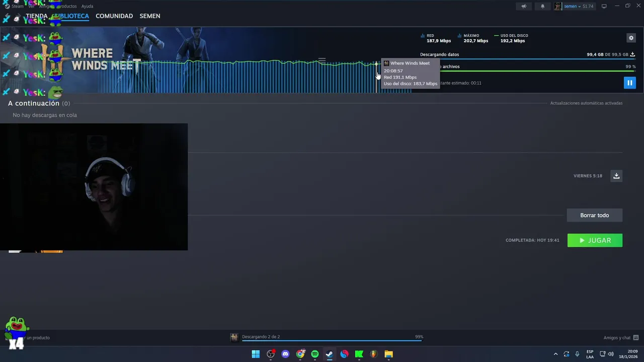Click the A continuación heading
The height and width of the screenshot is (362, 644).
tap(34, 103)
